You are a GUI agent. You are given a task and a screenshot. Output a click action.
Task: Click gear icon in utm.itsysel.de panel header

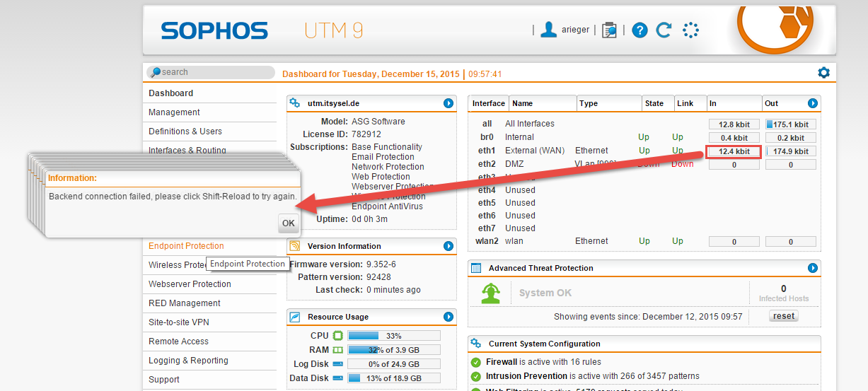click(x=294, y=103)
